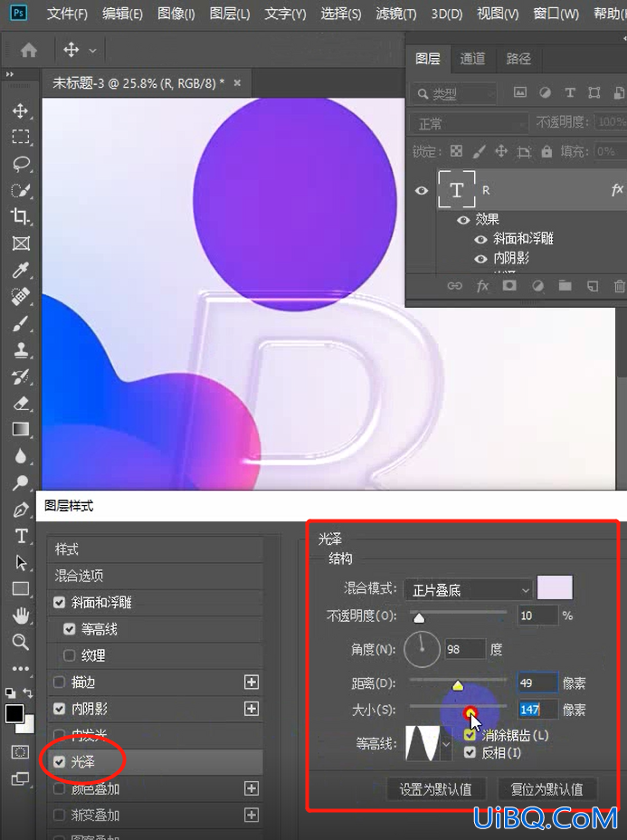
Task: Select the Zoom tool
Action: coord(20,642)
